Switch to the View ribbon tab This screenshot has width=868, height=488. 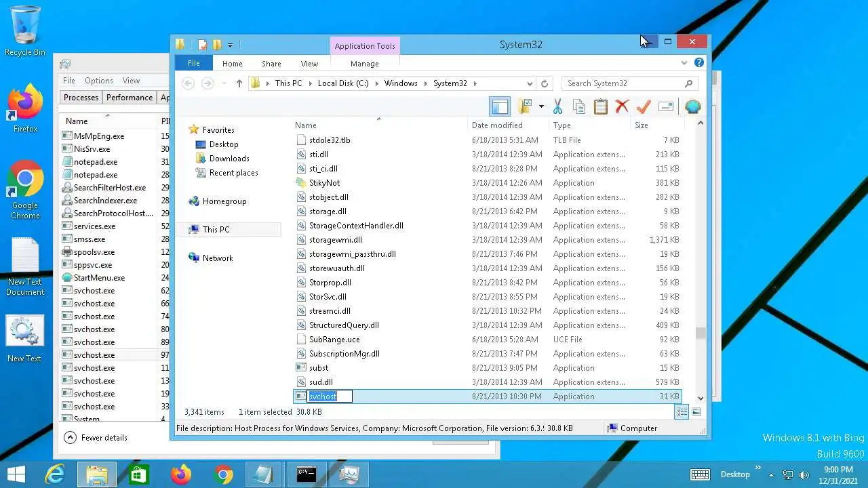pos(309,63)
